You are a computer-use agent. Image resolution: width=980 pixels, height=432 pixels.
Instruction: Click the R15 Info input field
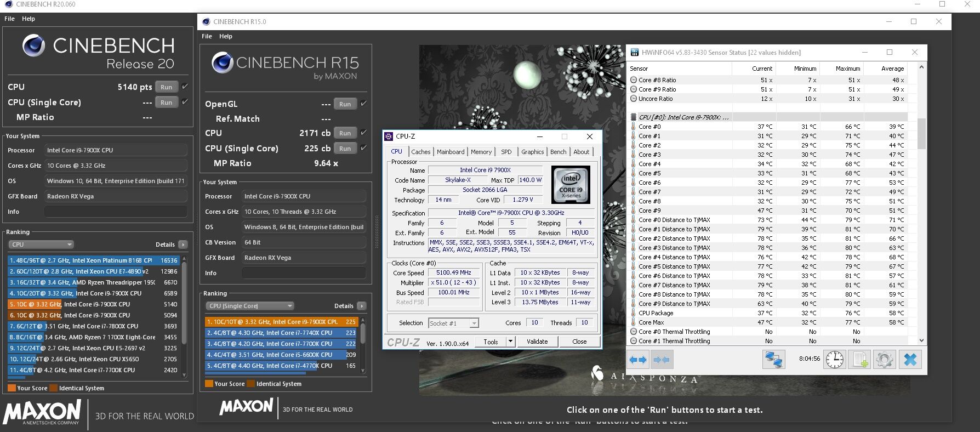pos(304,273)
